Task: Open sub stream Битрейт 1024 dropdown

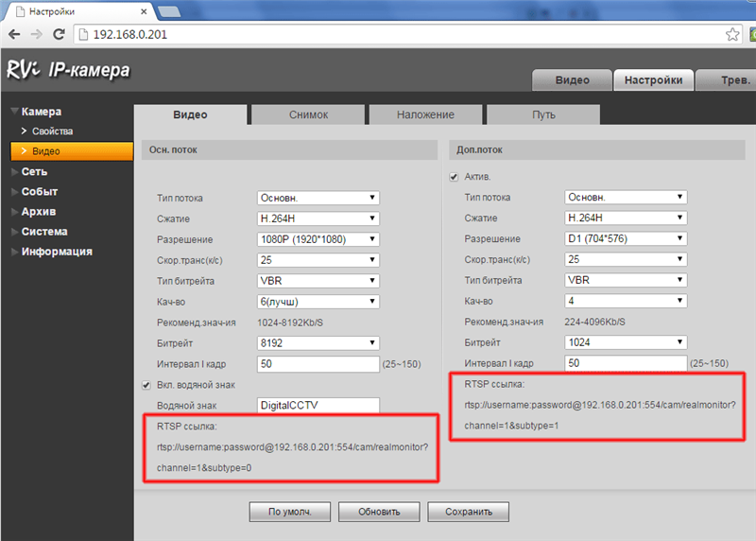Action: tap(626, 342)
